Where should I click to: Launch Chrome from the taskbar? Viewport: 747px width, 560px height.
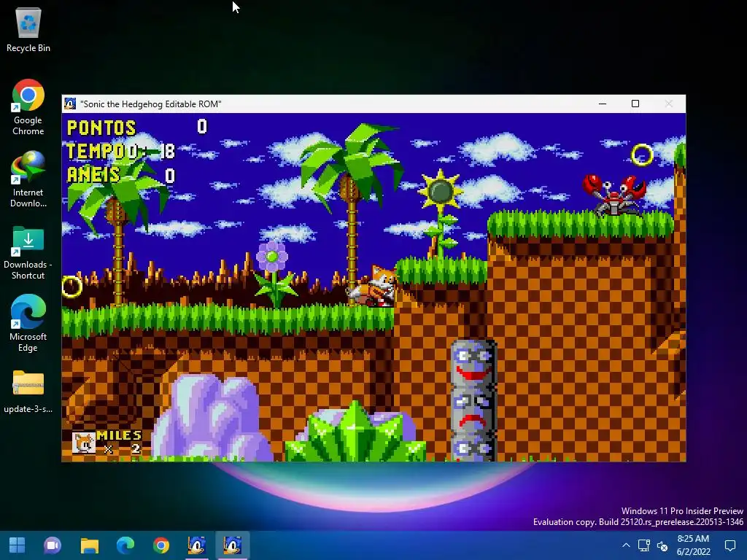pos(161,545)
